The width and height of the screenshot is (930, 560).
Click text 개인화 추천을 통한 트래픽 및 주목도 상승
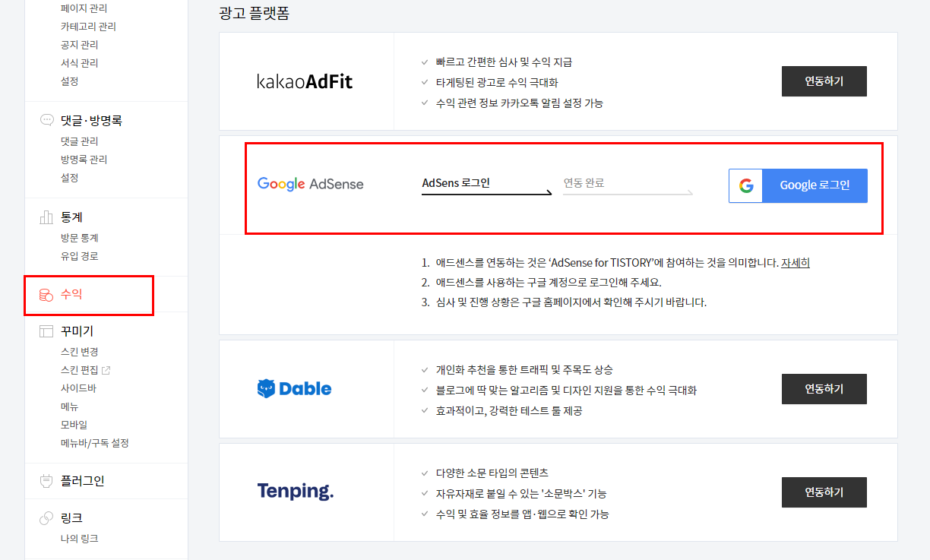[524, 370]
